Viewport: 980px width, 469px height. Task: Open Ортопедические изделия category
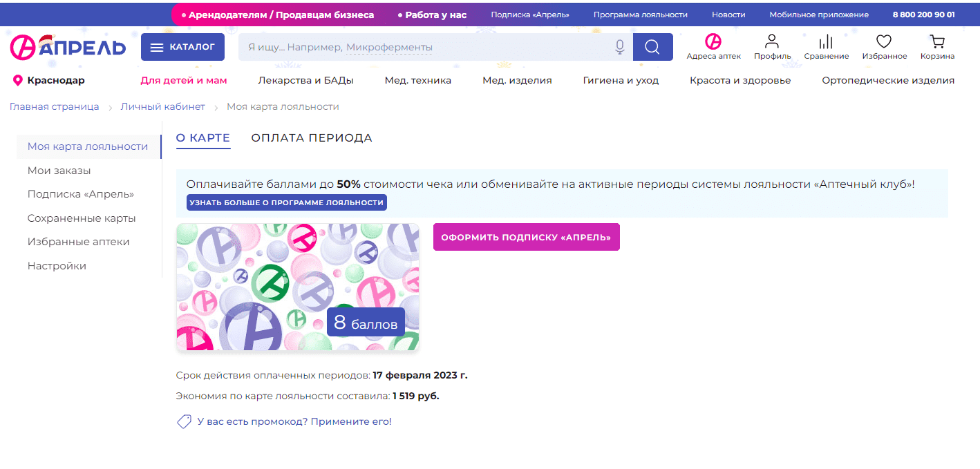tap(888, 80)
